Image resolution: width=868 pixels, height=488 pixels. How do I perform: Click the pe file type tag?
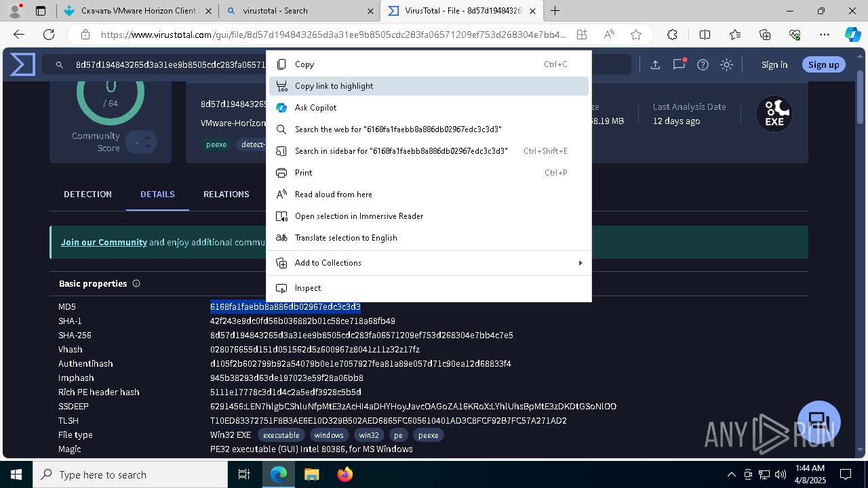click(x=398, y=435)
